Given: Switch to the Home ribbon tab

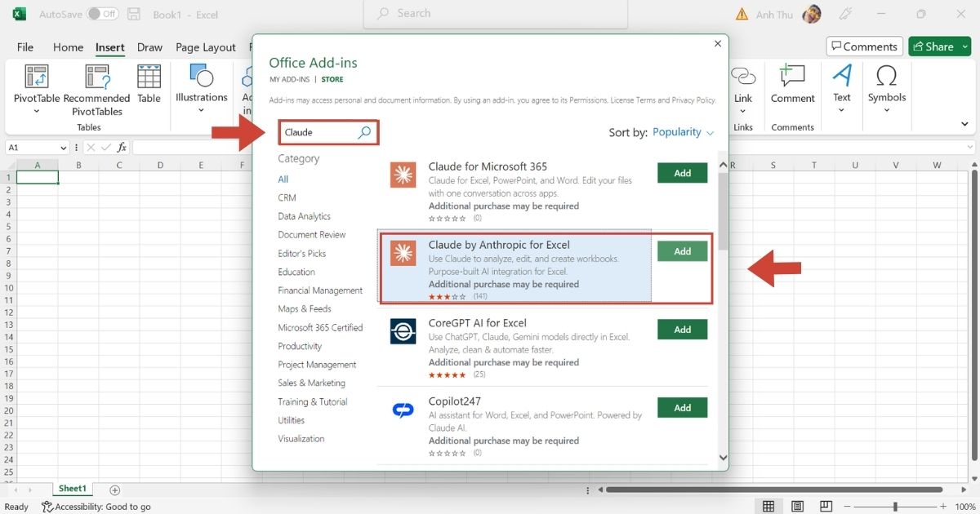Looking at the screenshot, I should pos(68,47).
